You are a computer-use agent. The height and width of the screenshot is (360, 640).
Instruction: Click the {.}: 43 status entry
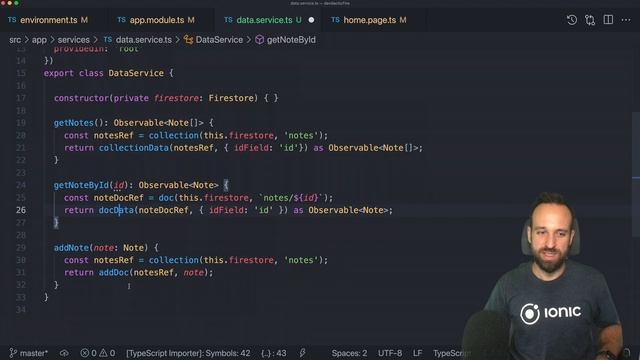(x=273, y=353)
